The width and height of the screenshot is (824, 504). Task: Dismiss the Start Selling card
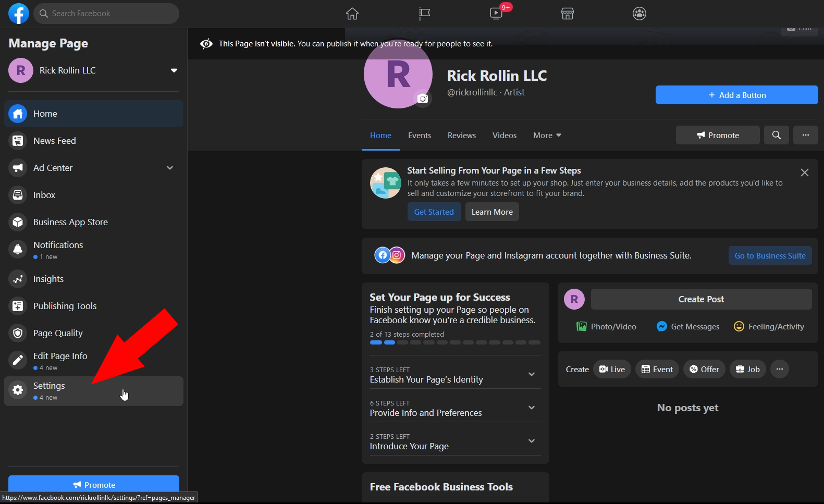tap(805, 173)
